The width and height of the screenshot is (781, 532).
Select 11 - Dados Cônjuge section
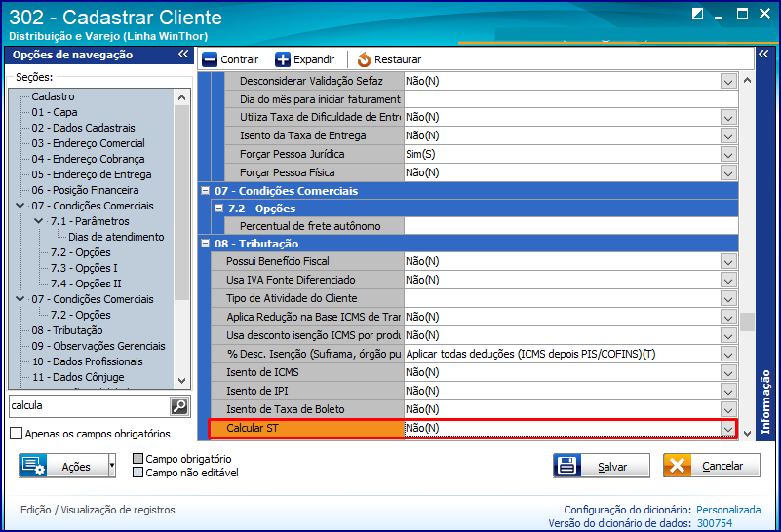coord(78,377)
